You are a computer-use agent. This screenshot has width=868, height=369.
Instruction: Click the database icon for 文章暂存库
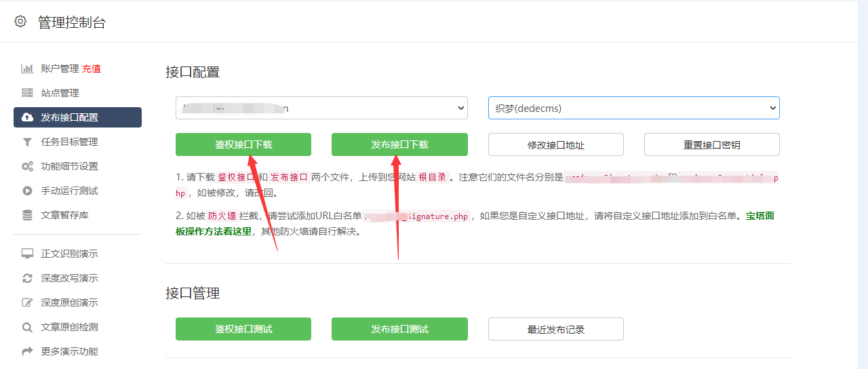(27, 215)
